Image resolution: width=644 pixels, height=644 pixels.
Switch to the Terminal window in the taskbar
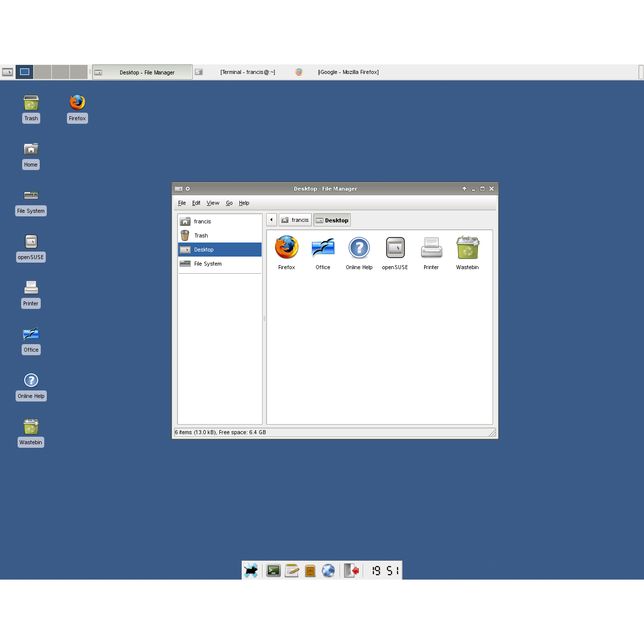pyautogui.click(x=248, y=72)
